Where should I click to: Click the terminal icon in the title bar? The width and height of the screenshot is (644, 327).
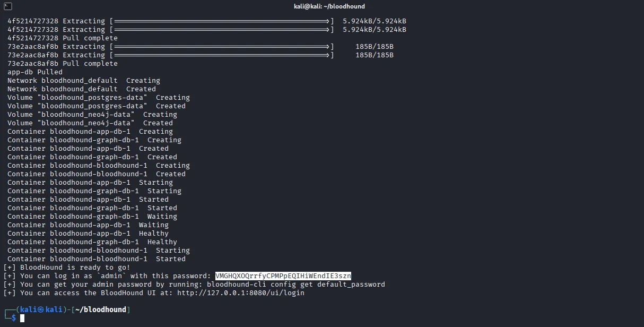[7, 6]
